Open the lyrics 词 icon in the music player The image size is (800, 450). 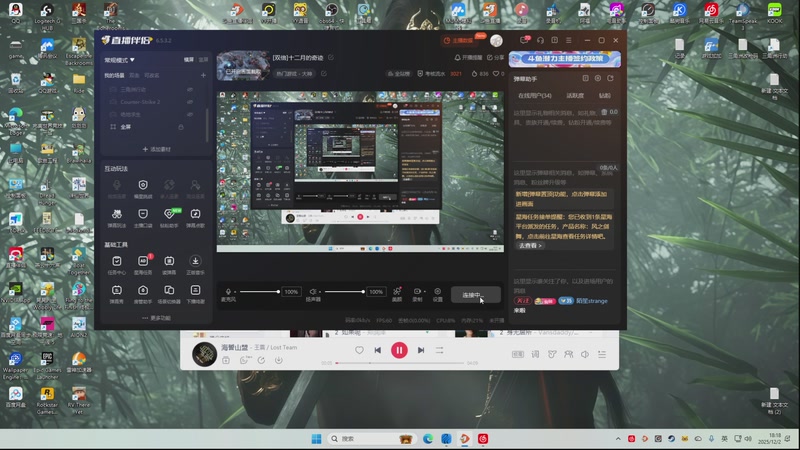[535, 354]
